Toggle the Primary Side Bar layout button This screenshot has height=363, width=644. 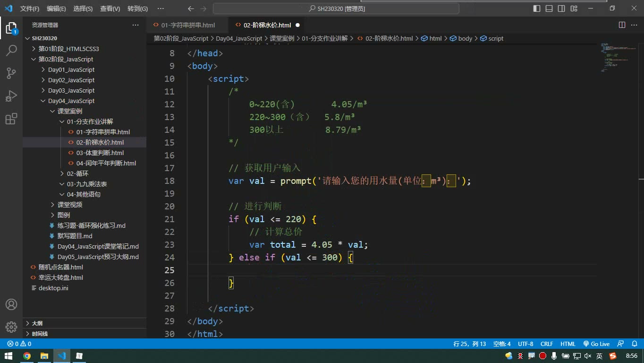pyautogui.click(x=537, y=9)
